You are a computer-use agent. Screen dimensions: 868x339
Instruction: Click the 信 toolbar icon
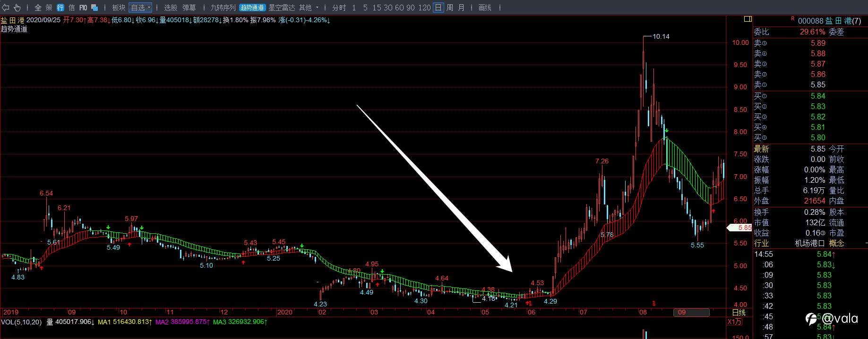72,8
